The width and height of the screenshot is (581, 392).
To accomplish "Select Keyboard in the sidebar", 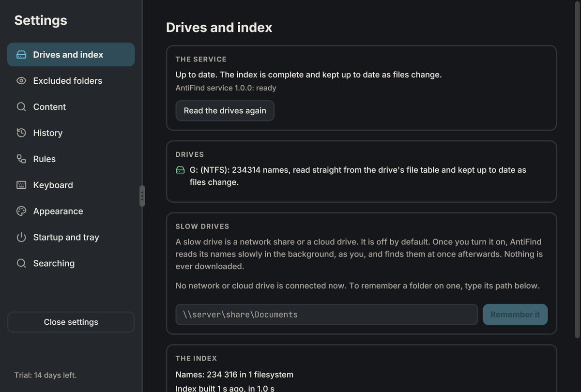I will 71,185.
